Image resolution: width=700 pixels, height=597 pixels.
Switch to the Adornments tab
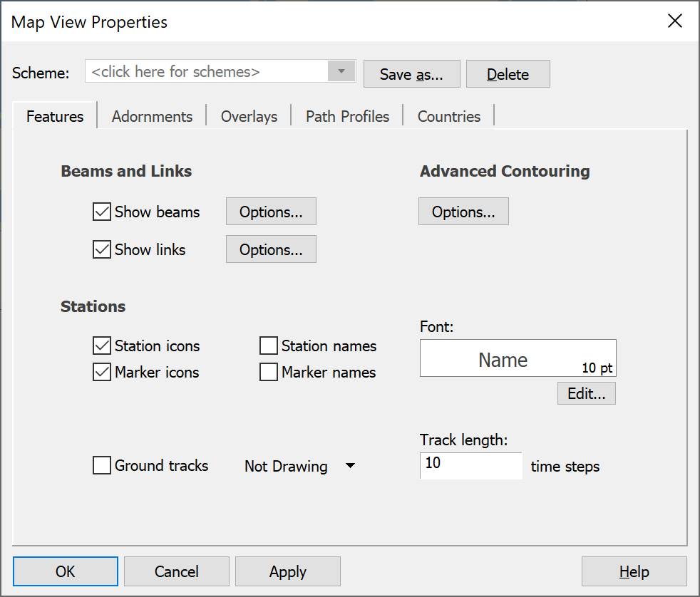152,116
